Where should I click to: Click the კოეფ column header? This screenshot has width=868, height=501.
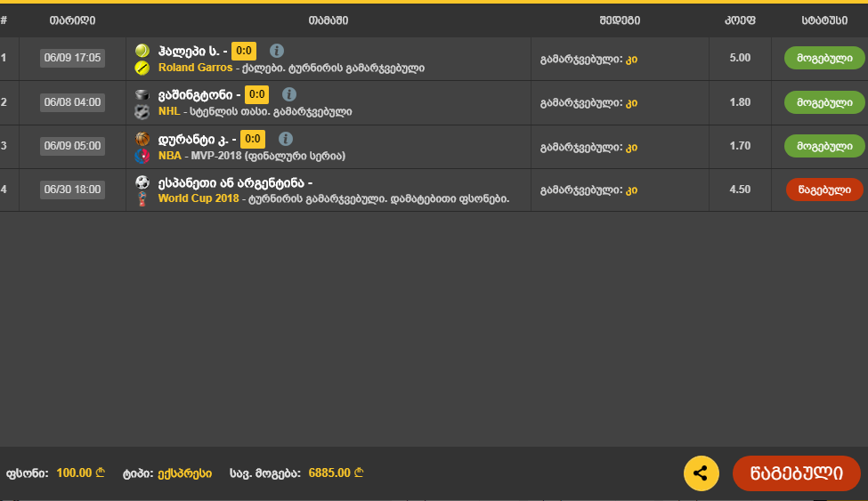coord(740,20)
